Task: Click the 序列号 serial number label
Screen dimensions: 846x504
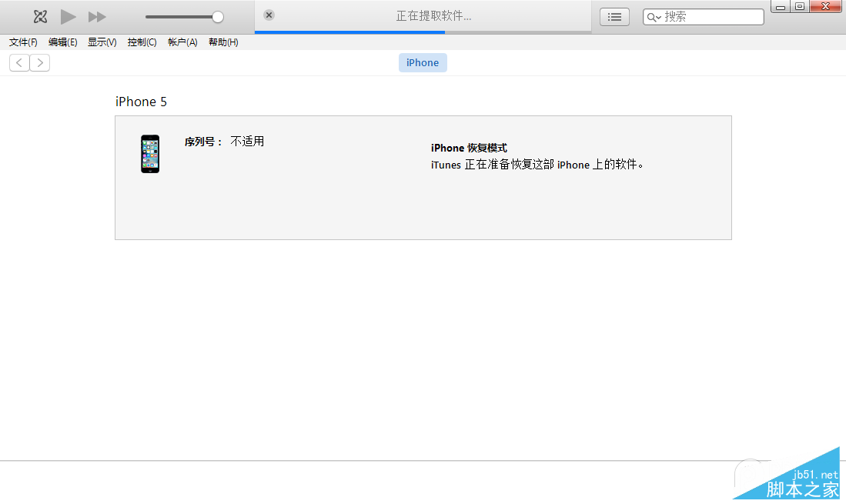Action: click(x=203, y=142)
